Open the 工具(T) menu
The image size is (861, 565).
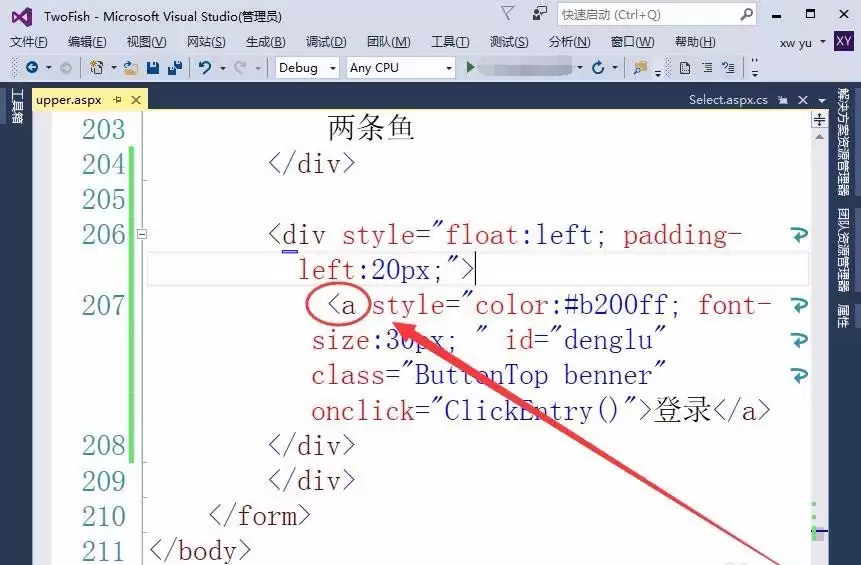point(450,42)
